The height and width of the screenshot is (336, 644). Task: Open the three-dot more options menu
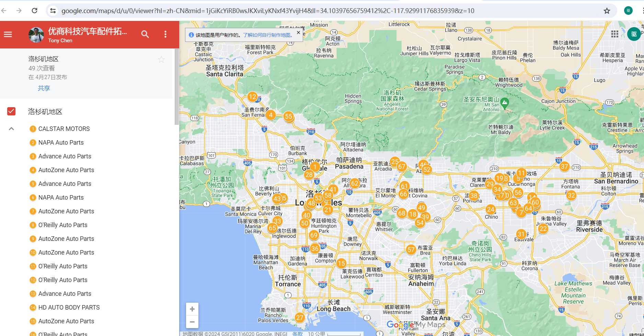click(x=165, y=34)
